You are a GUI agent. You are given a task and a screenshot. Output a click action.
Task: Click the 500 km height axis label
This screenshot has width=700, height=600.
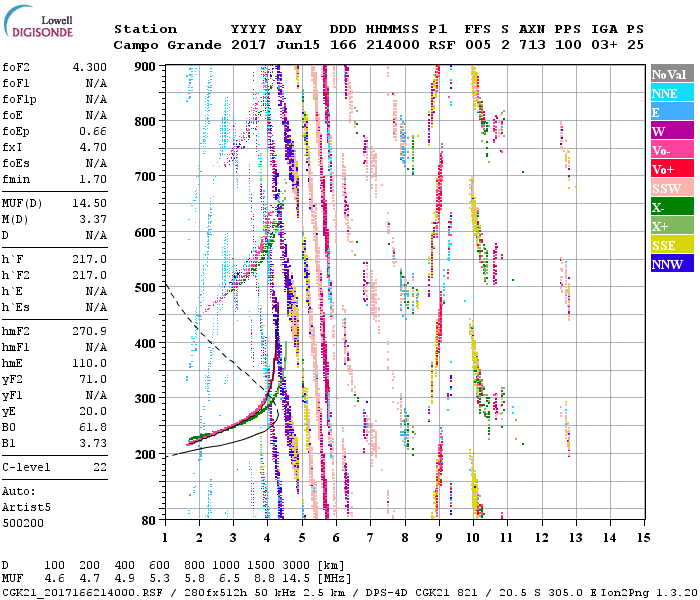pos(145,288)
